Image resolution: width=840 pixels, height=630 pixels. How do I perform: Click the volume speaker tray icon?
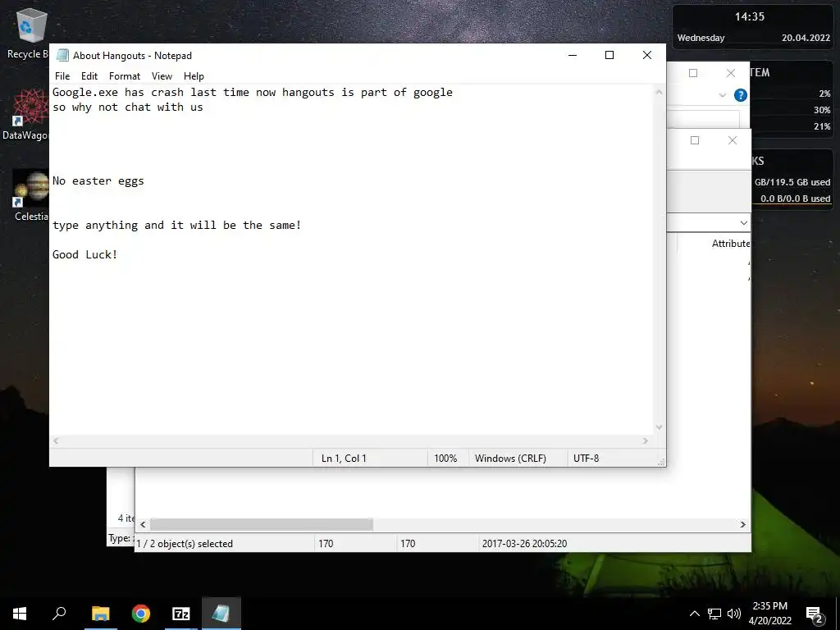click(734, 614)
